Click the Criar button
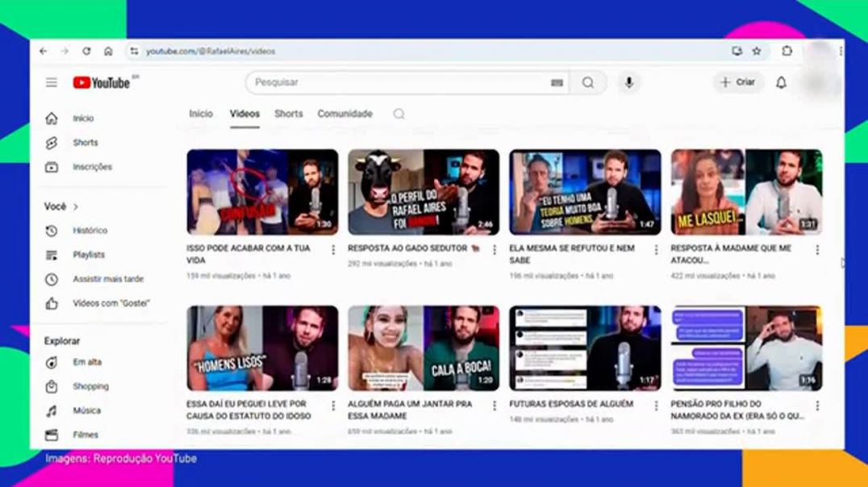Screen dimensions: 868x487 737,82
